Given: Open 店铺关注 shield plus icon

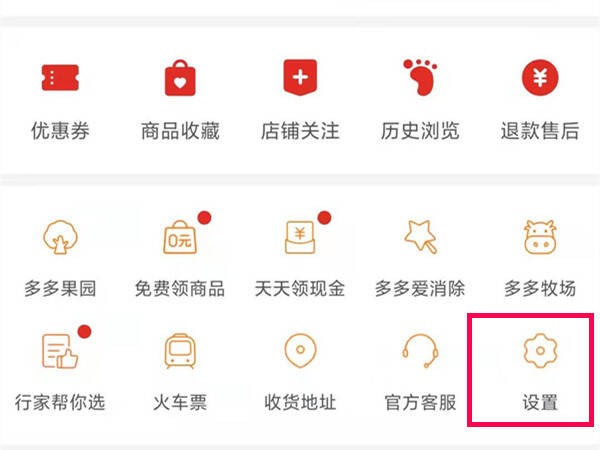Looking at the screenshot, I should pos(300,77).
